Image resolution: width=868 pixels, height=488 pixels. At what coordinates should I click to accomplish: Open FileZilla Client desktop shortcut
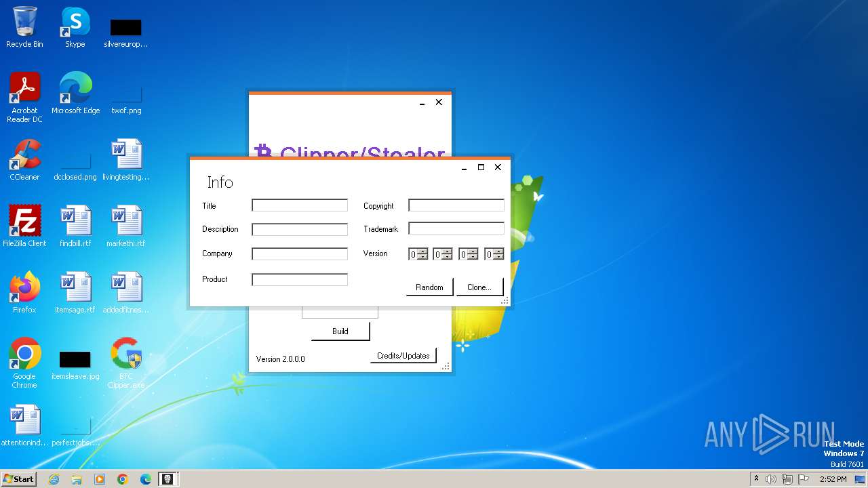[x=24, y=226]
